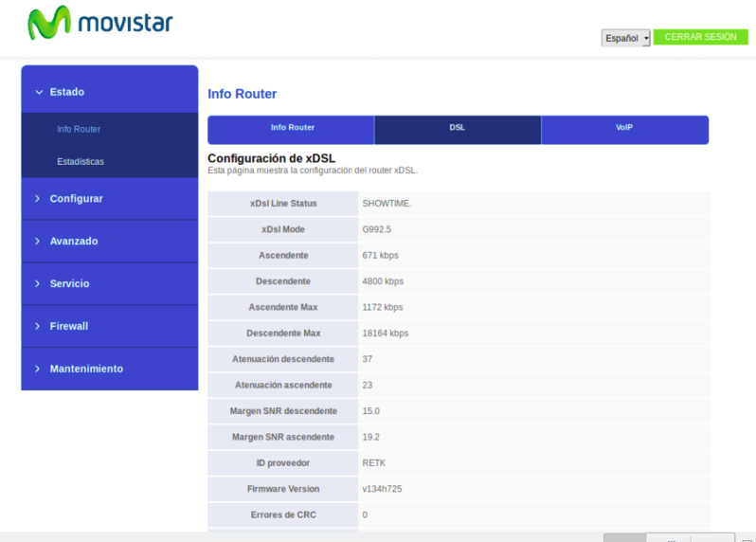Switch to the VoIP tab

tap(624, 128)
